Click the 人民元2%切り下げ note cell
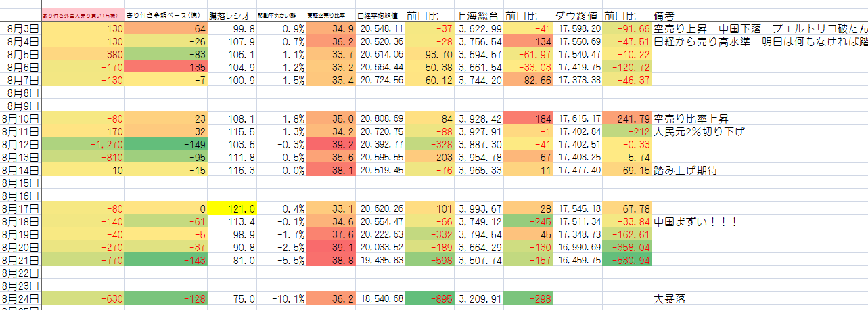The image size is (868, 310). click(x=699, y=131)
